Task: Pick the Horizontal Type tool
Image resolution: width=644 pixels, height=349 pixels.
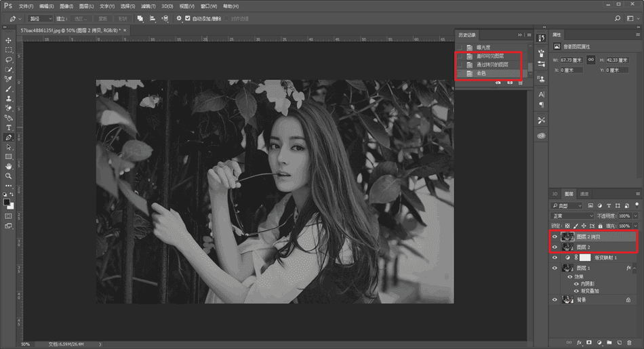Action: (9, 127)
